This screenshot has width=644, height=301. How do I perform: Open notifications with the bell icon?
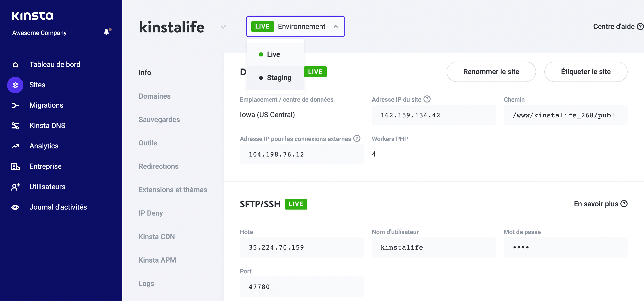click(106, 31)
